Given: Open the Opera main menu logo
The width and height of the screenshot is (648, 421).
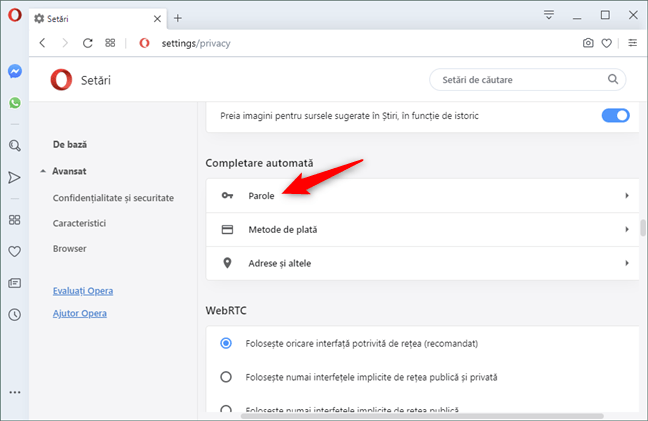Looking at the screenshot, I should [x=14, y=15].
